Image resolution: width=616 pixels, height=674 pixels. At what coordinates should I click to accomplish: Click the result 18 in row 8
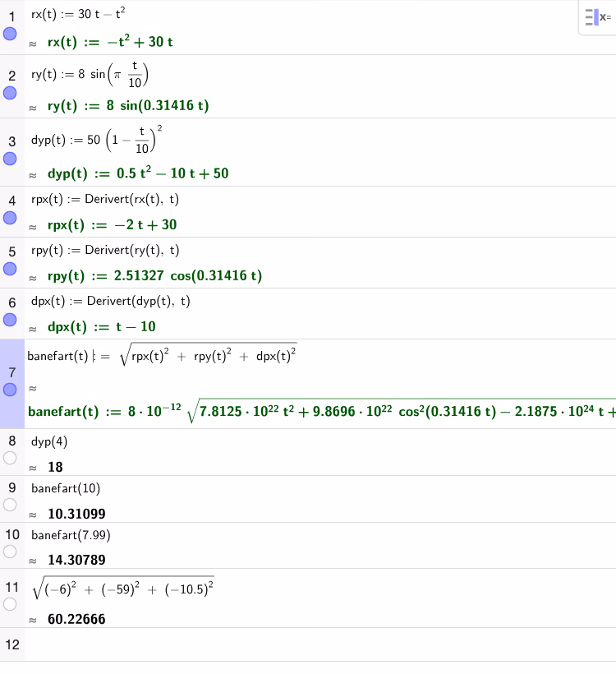point(55,467)
